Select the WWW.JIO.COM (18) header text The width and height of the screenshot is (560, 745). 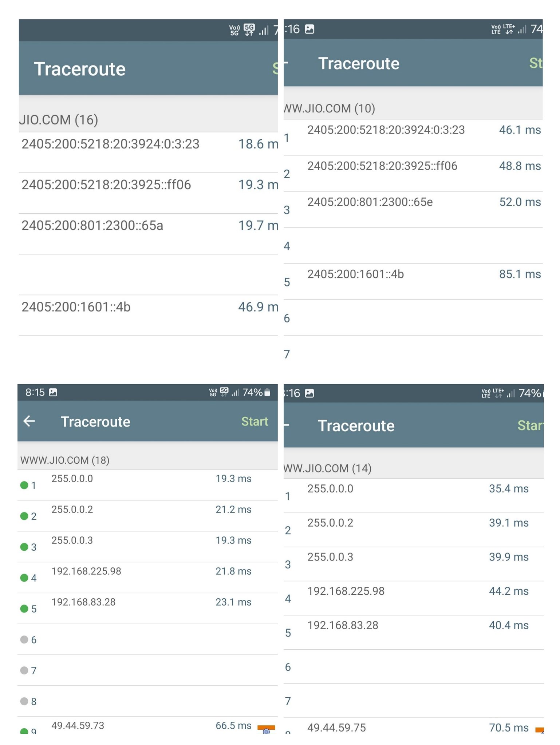[x=65, y=460]
